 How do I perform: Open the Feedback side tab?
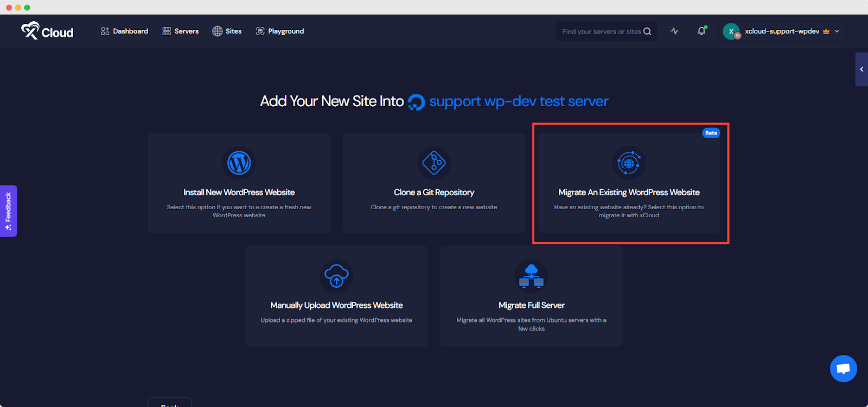point(8,211)
